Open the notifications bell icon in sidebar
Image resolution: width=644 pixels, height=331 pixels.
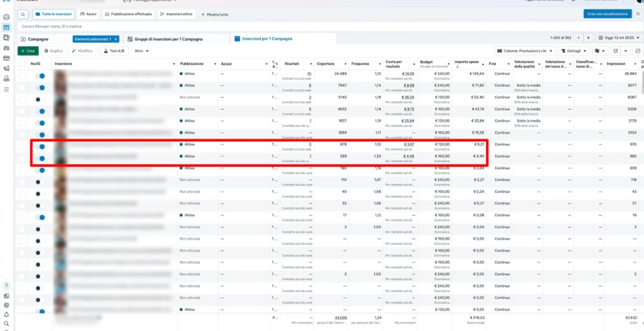6,314
